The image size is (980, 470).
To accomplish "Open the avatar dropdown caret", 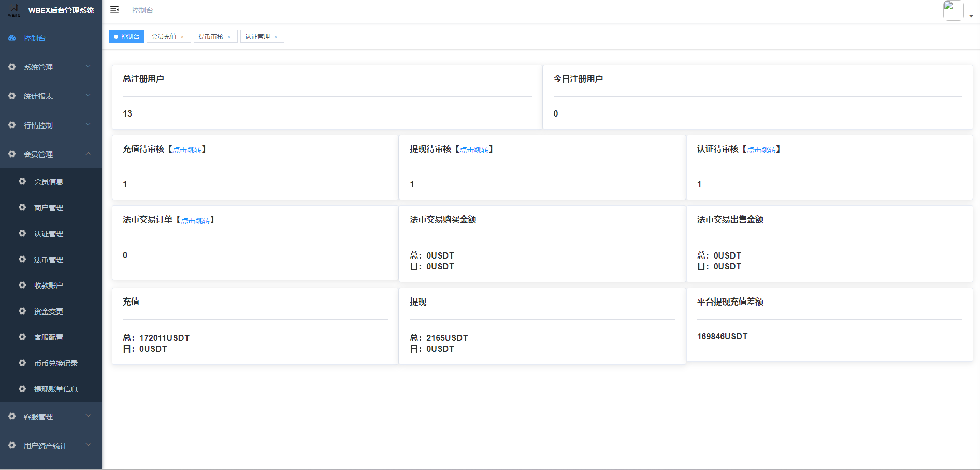I will click(x=971, y=16).
